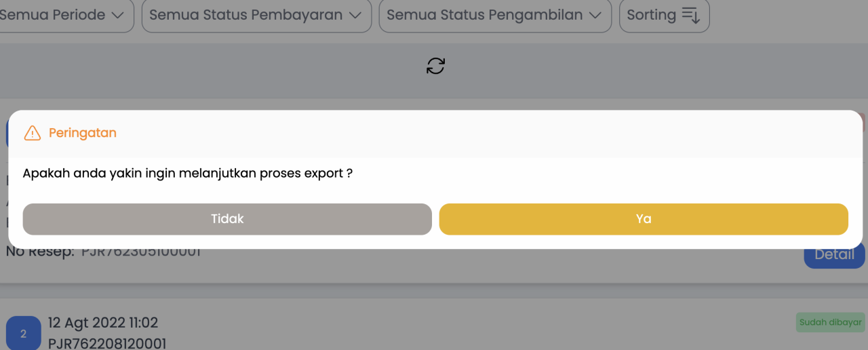
Task: Click the blue number 2 badge
Action: point(23,334)
